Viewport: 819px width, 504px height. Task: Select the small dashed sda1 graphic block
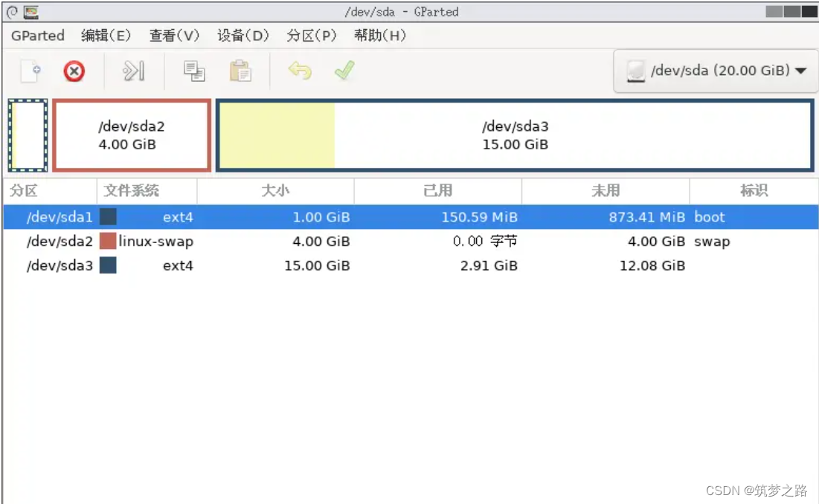(28, 135)
